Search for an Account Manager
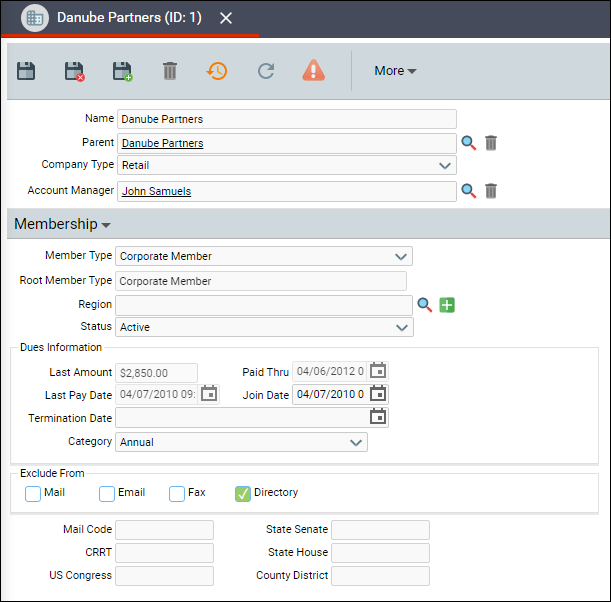The width and height of the screenshot is (611, 602). coord(468,191)
